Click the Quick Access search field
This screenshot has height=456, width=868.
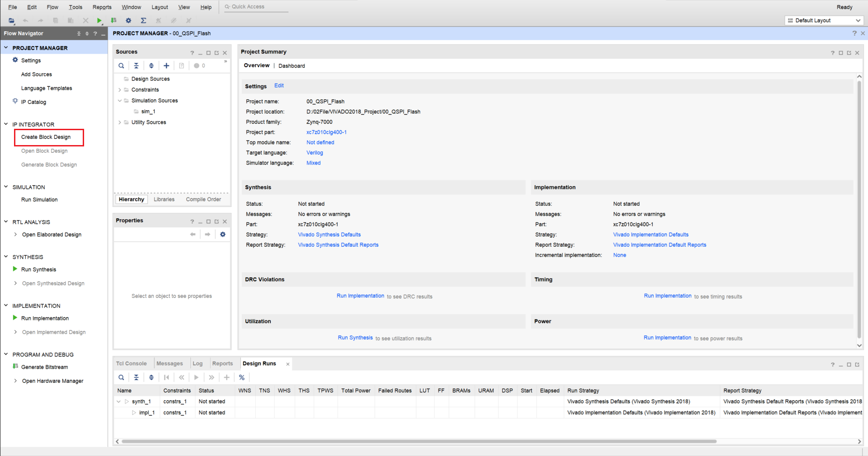[x=256, y=7]
